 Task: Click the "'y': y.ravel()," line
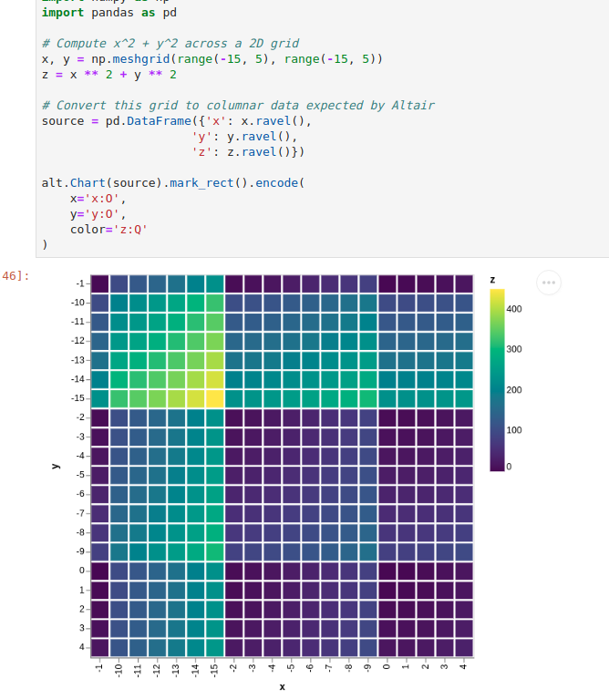244,137
